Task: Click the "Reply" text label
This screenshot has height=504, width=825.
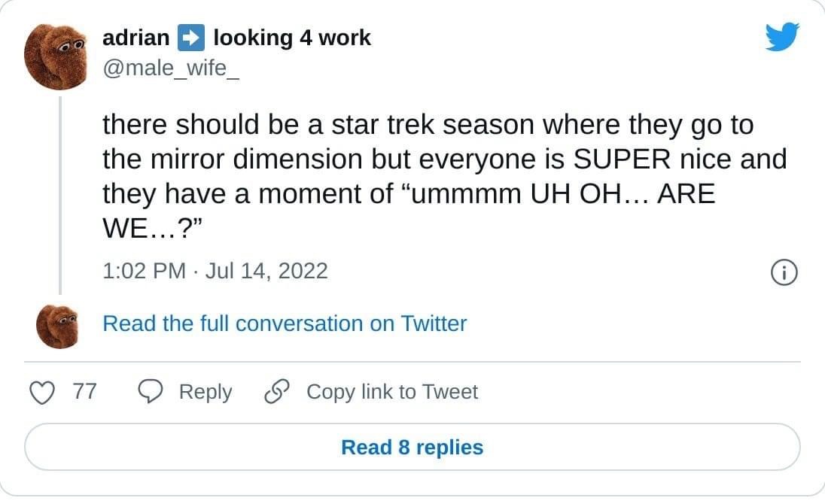Action: [x=205, y=392]
